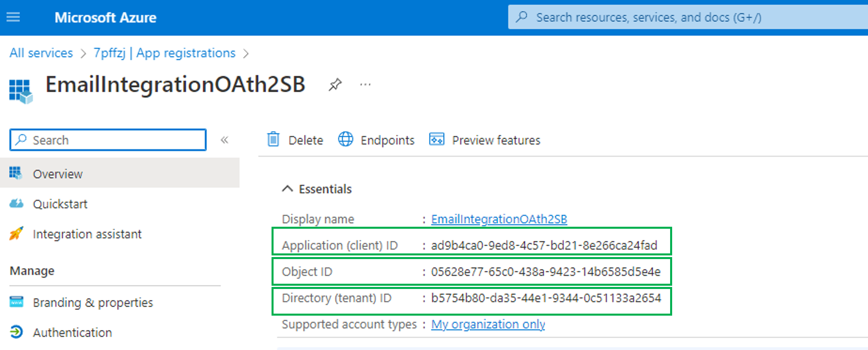This screenshot has width=868, height=350.
Task: Click the Supported account types label
Action: coord(349,324)
